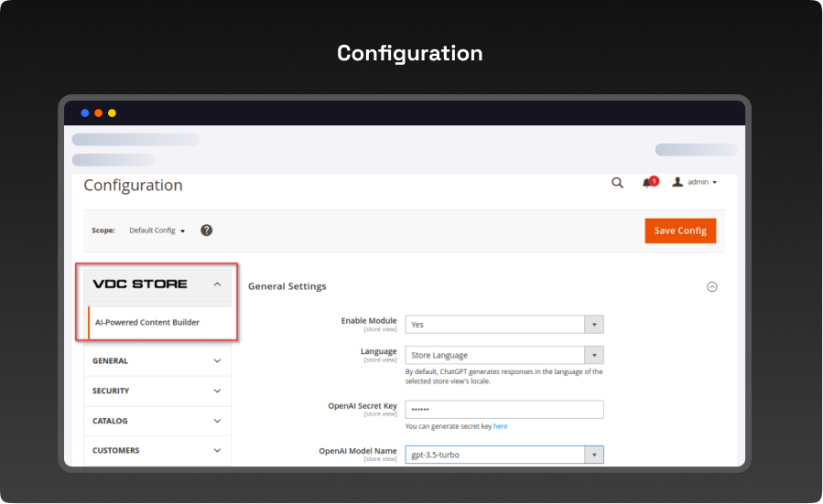Click the Save Config button

click(679, 231)
